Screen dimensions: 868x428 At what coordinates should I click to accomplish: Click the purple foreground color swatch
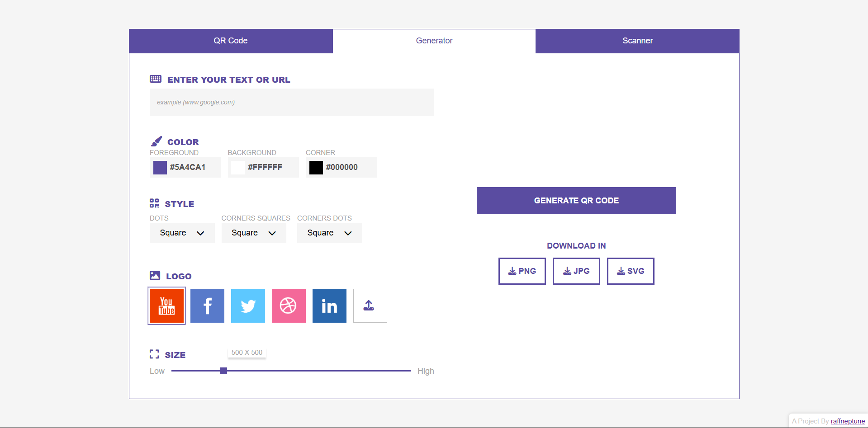[160, 168]
